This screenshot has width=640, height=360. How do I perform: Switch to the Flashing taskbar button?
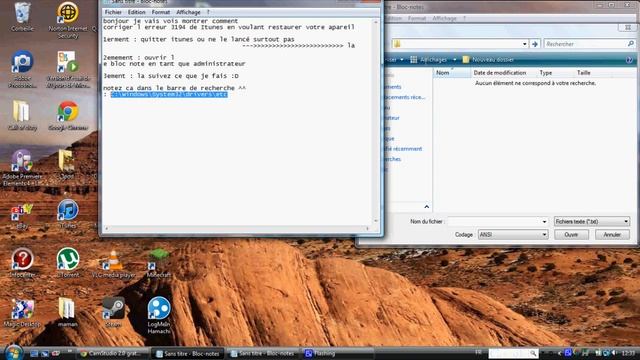coord(338,353)
